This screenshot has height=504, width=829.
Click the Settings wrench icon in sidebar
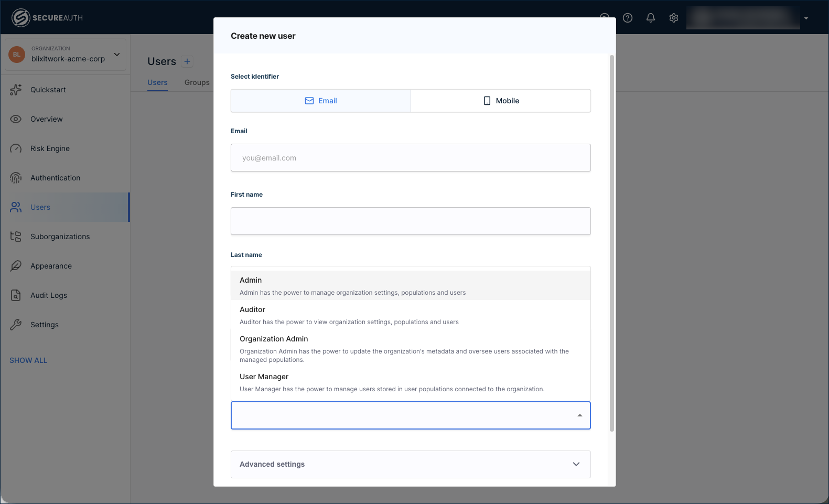[x=16, y=325]
